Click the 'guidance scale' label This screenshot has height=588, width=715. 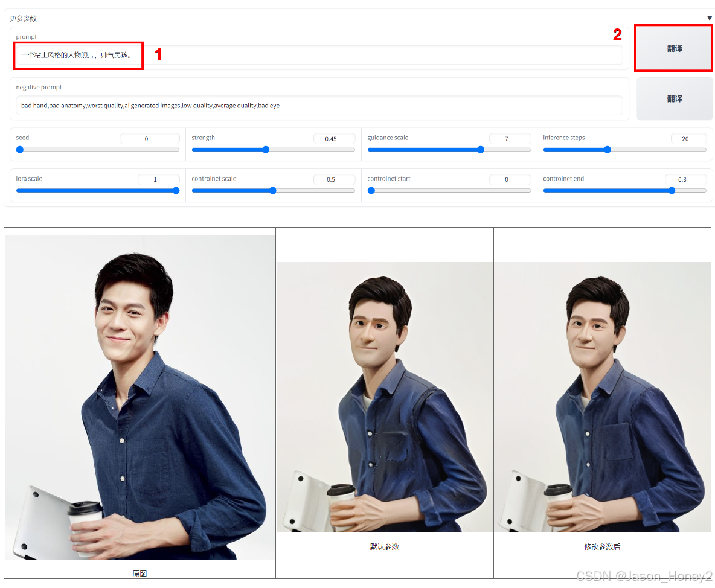[388, 138]
